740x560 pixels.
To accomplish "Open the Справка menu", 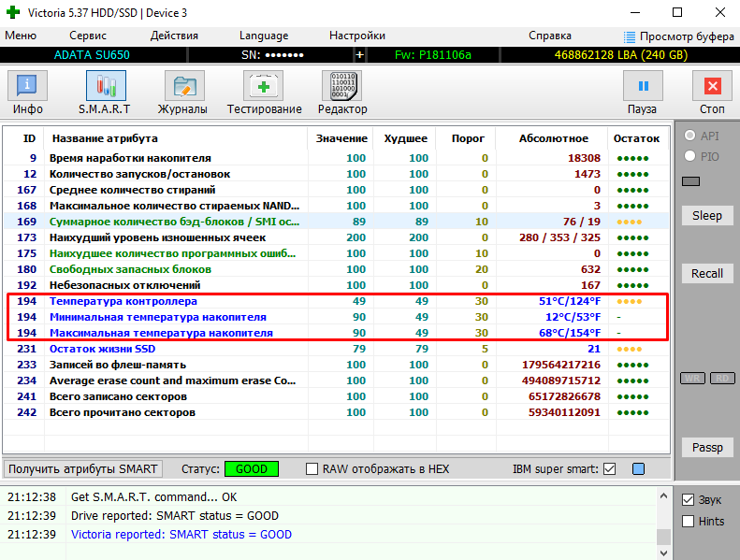I will pos(550,36).
